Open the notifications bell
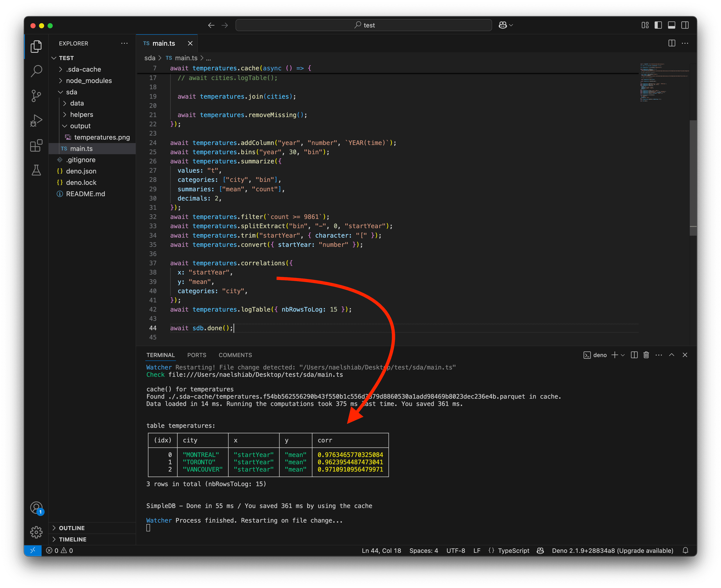The width and height of the screenshot is (721, 588). 685,550
